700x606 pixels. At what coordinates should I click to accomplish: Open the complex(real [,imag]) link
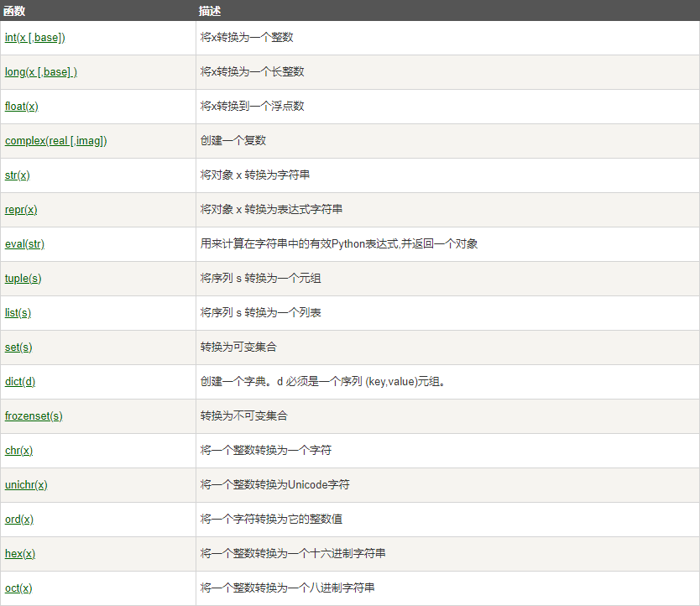pos(55,141)
